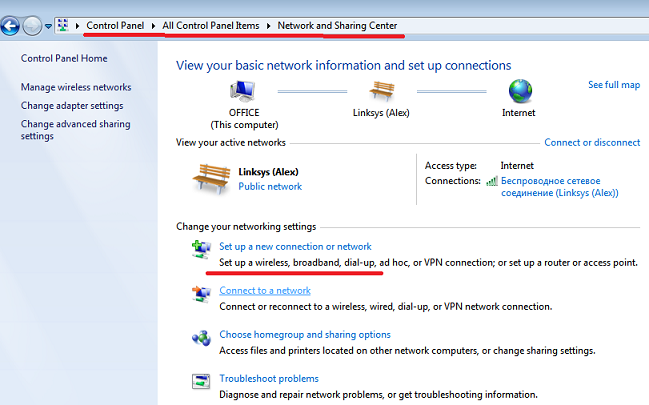Click the wireless signal strength bars icon
649x405 pixels.
pyautogui.click(x=492, y=181)
